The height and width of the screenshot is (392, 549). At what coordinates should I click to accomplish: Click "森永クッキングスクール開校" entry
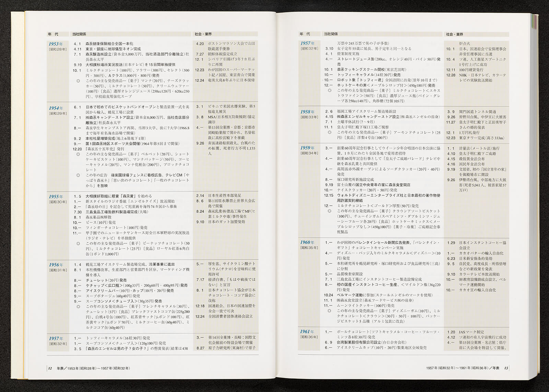click(x=360, y=69)
